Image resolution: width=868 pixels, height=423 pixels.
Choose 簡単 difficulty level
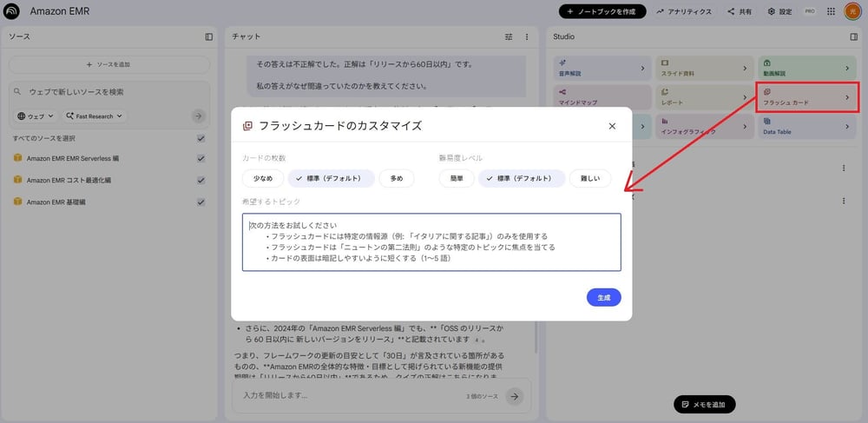pos(457,178)
